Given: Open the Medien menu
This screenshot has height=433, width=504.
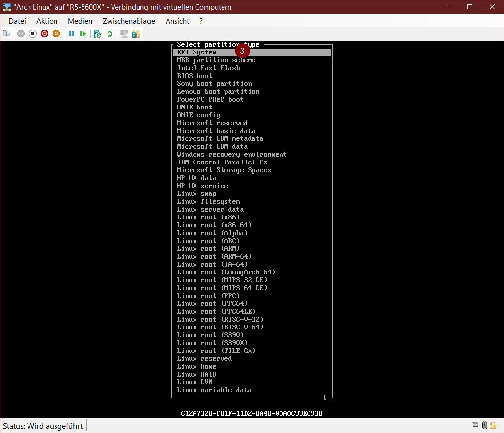Looking at the screenshot, I should click(x=80, y=21).
